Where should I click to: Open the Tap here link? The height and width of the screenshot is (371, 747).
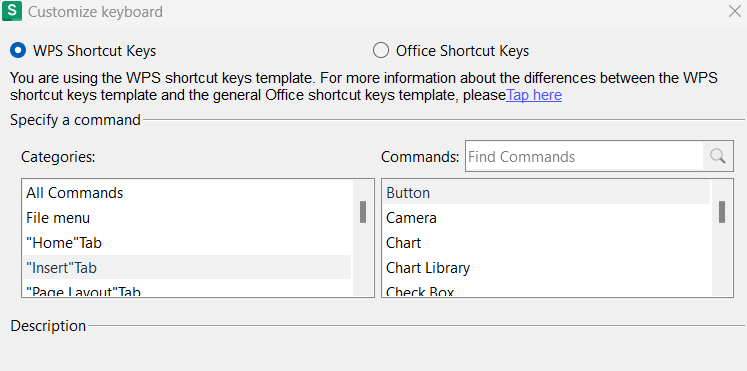point(534,95)
